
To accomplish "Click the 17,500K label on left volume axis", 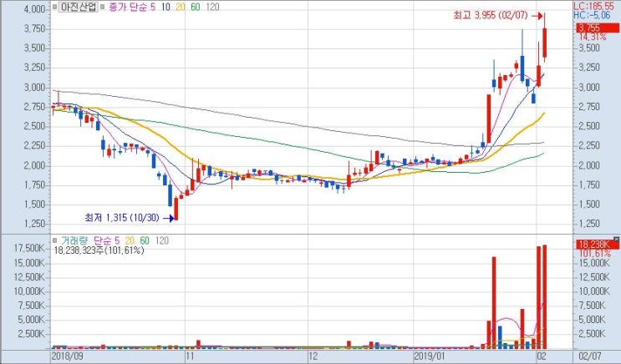I will pyautogui.click(x=30, y=249).
